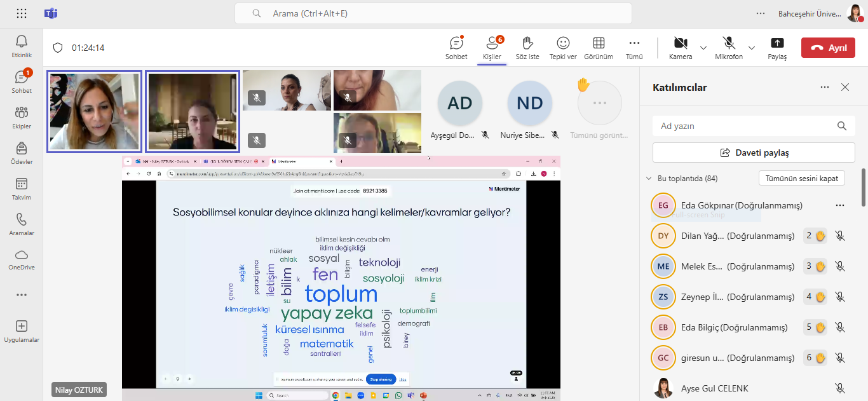
Task: Toggle the Mikrofon mute button
Action: pos(729,43)
